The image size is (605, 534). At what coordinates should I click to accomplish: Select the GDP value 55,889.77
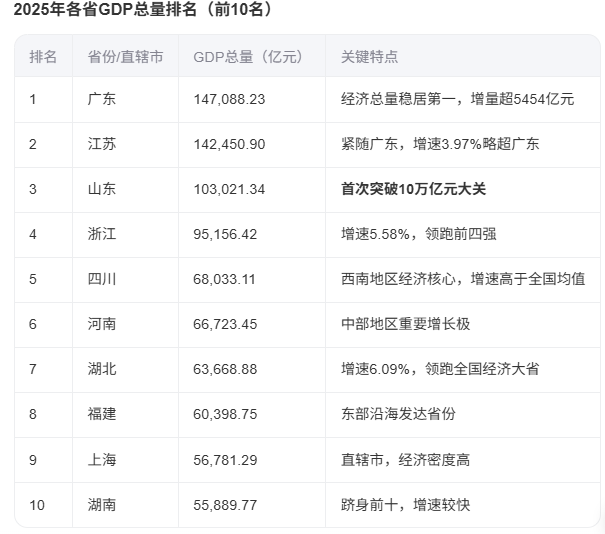pos(225,504)
